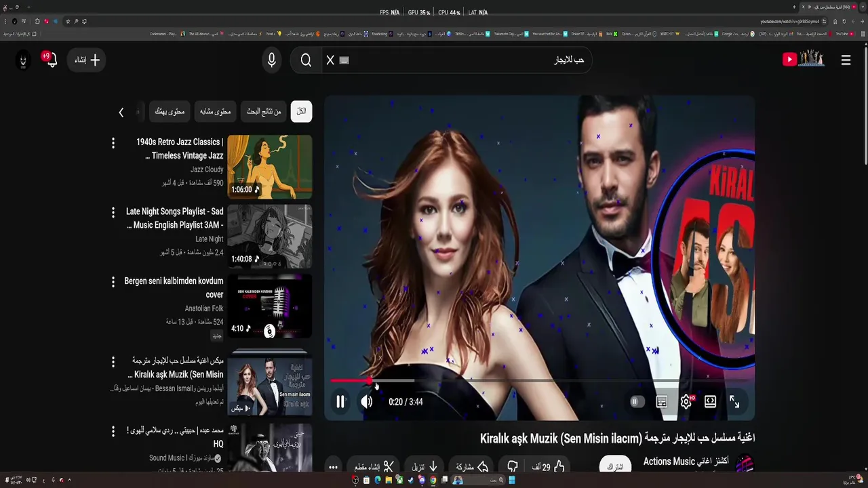Image resolution: width=868 pixels, height=488 pixels.
Task: Open Microsoft Edge from the taskbar
Action: pos(378,480)
